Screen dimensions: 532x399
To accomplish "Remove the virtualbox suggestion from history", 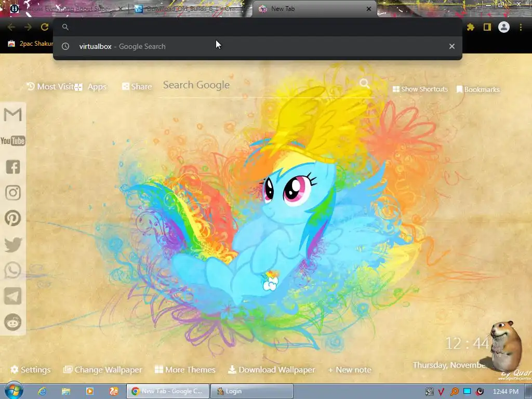I will tap(452, 46).
